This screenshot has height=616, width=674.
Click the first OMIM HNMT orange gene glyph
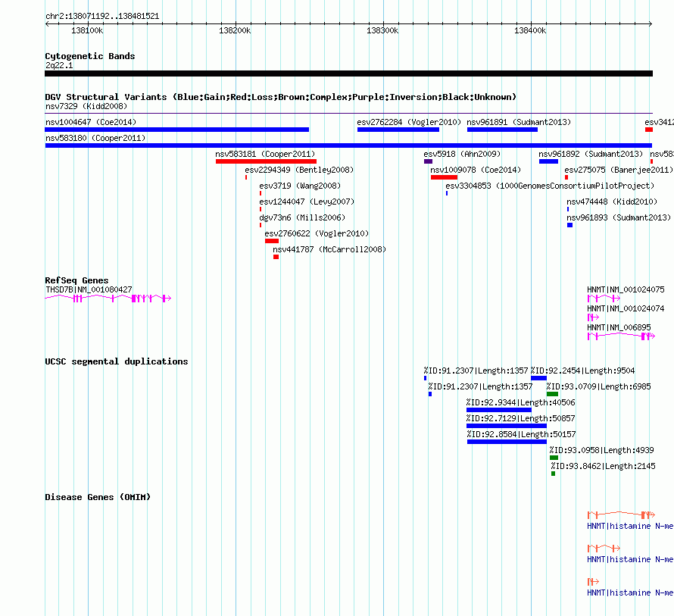(x=621, y=514)
